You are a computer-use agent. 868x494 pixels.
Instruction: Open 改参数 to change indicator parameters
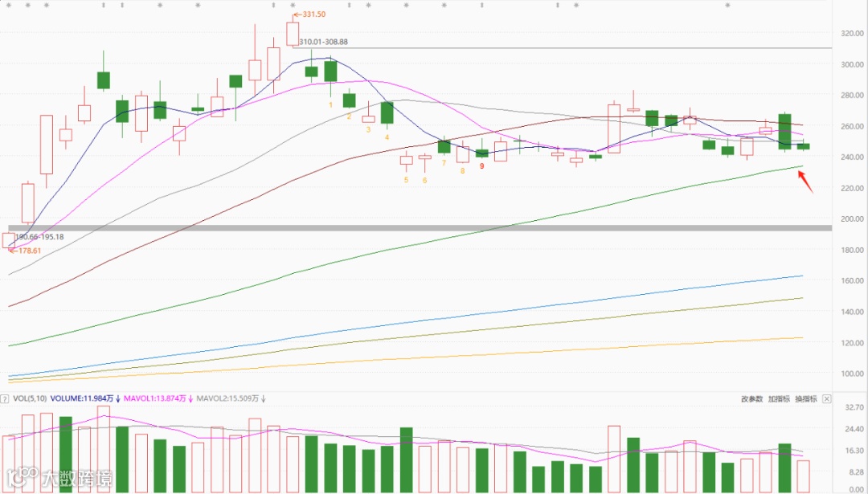click(751, 399)
